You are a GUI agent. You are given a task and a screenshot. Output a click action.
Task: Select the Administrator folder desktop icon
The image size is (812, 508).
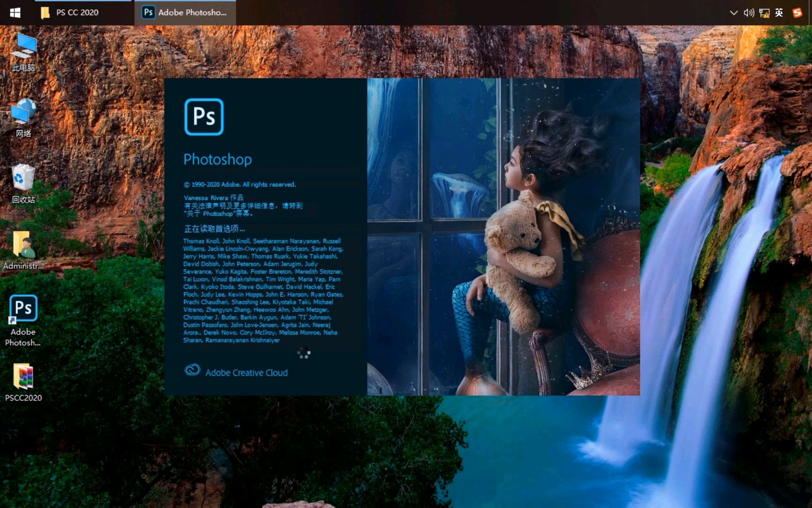point(23,250)
